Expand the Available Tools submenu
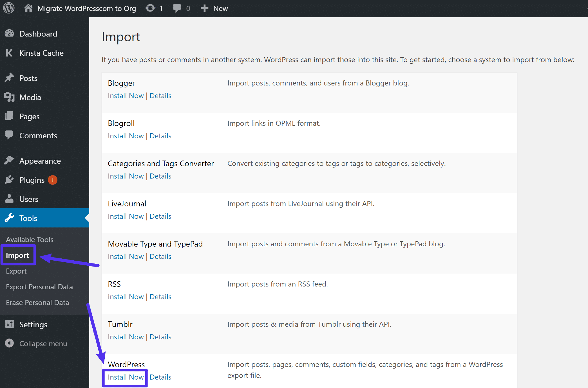The width and height of the screenshot is (588, 388). click(x=30, y=239)
